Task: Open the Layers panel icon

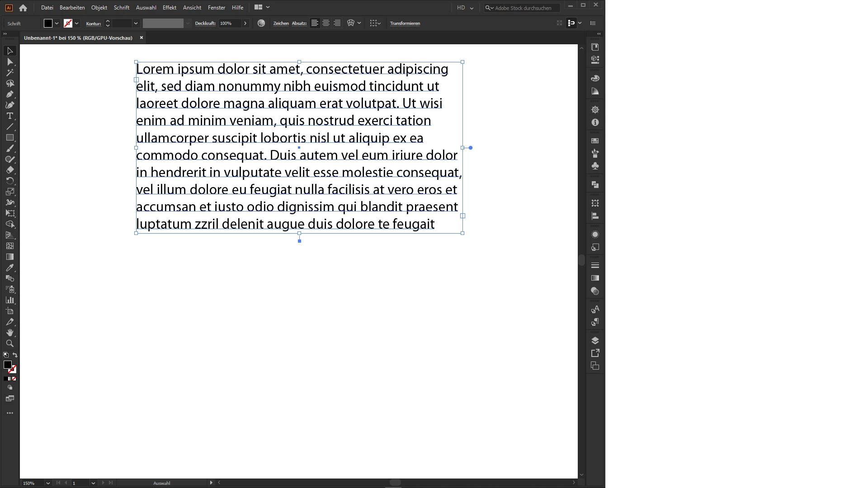Action: [595, 340]
